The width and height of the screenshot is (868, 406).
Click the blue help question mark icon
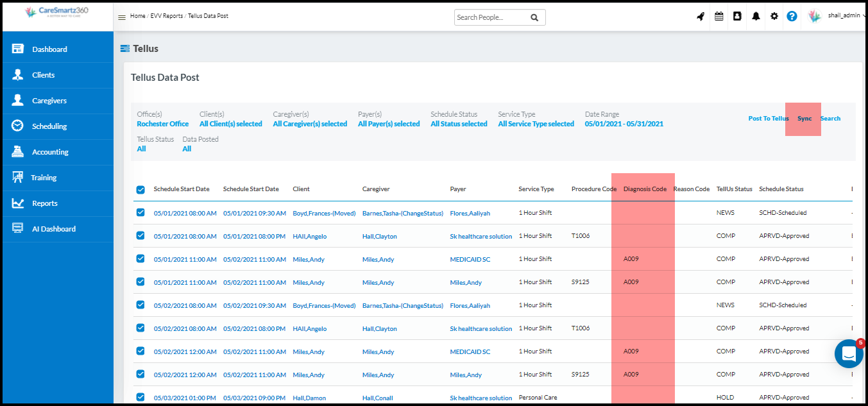click(x=792, y=17)
